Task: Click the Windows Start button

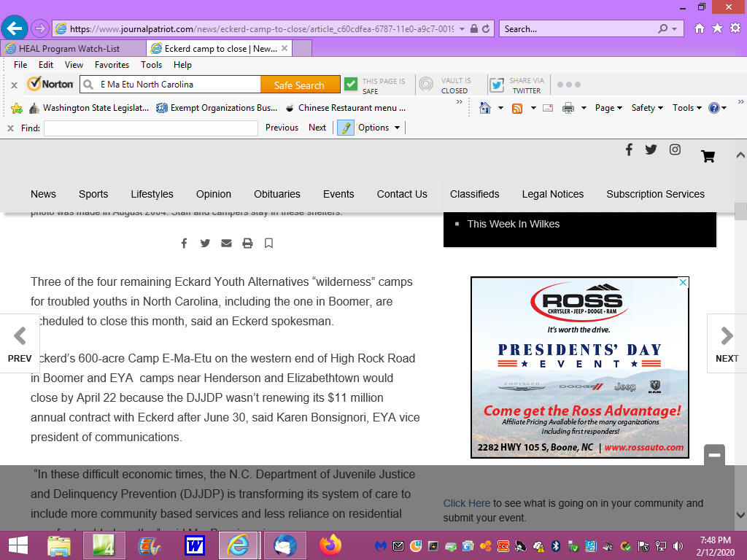Action: tap(18, 545)
